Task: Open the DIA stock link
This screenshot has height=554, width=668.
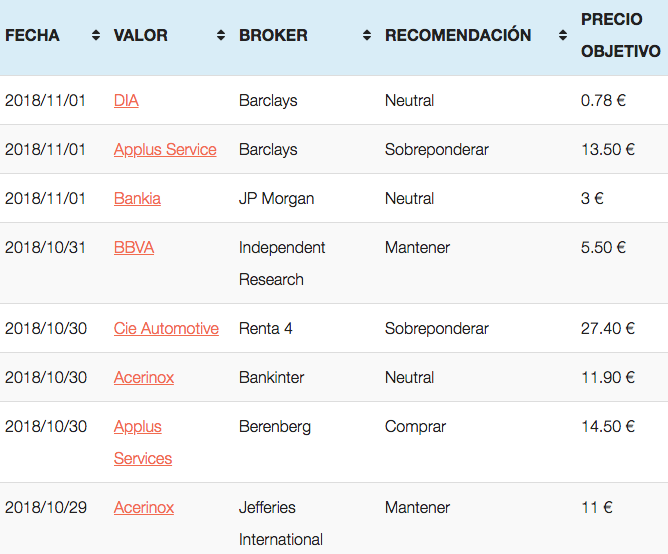Action: (126, 101)
